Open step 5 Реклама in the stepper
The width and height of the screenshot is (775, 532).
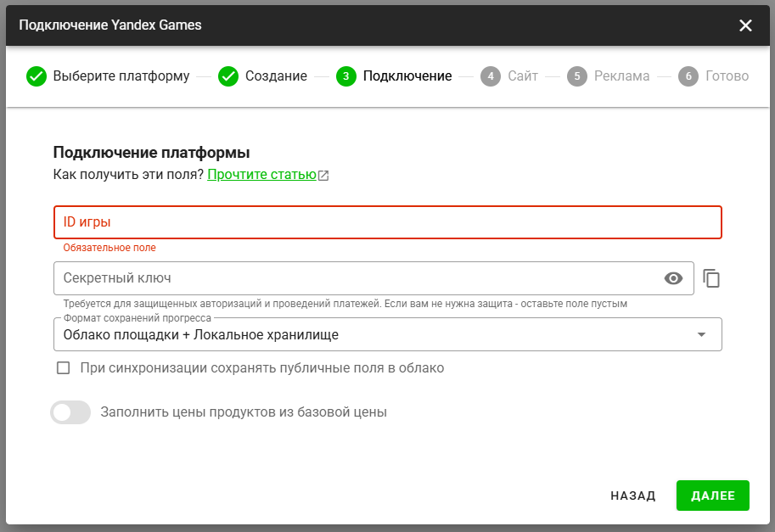tap(609, 76)
